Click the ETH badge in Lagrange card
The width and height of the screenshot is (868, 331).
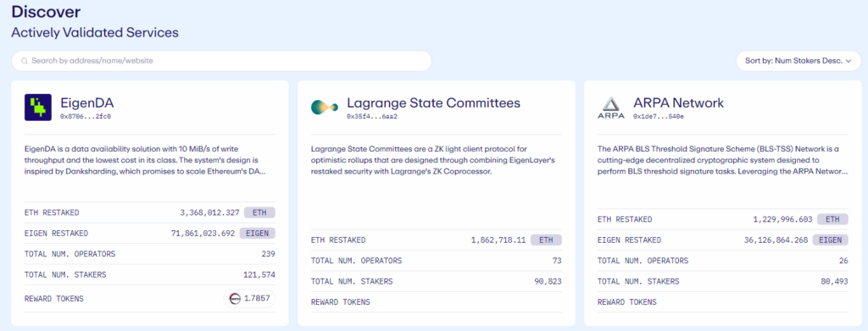point(547,240)
